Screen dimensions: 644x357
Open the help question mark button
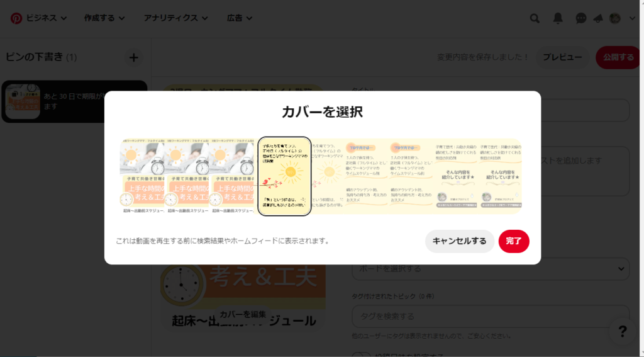coord(623,331)
